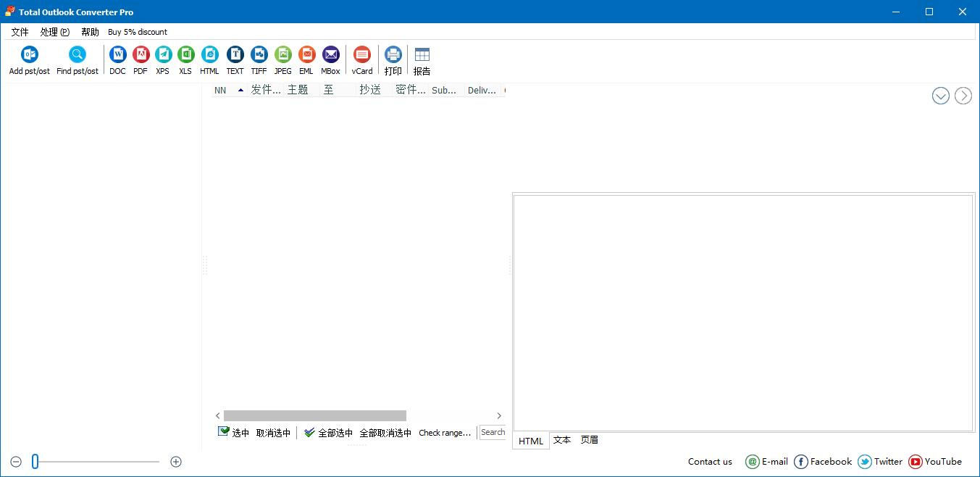Convert to DOC format

pos(117,60)
